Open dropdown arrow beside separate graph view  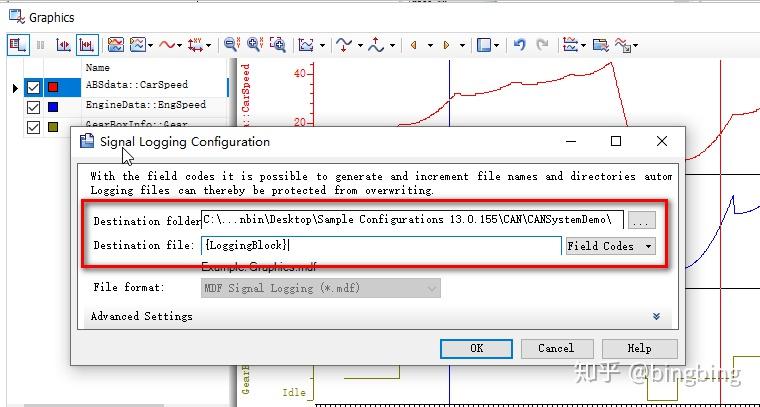coord(151,46)
